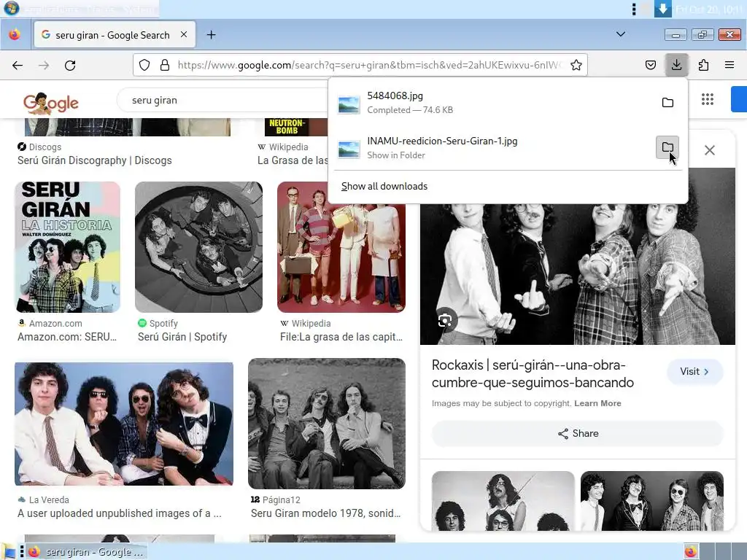Image resolution: width=747 pixels, height=560 pixels.
Task: Open the top-left system menu logo
Action: point(10,9)
